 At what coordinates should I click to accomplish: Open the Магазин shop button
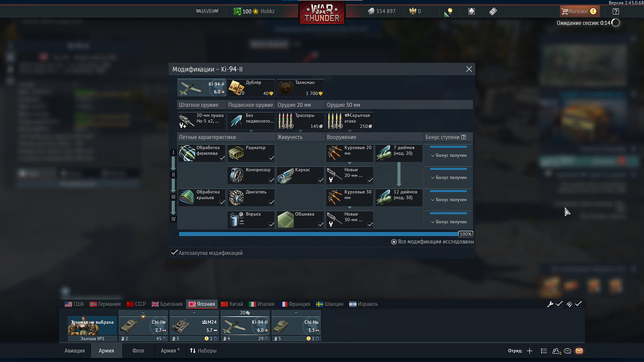click(579, 12)
